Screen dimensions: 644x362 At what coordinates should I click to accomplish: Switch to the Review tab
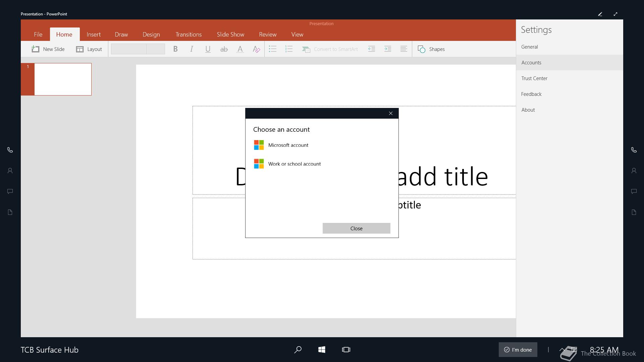[268, 34]
